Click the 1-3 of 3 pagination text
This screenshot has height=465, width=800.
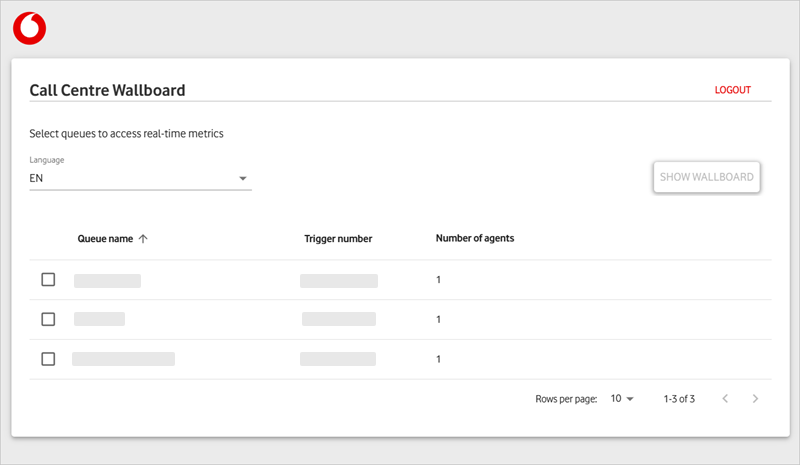(679, 398)
